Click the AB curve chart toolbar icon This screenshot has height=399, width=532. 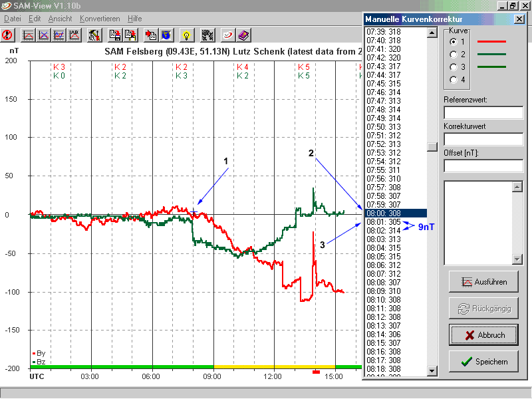(74, 35)
